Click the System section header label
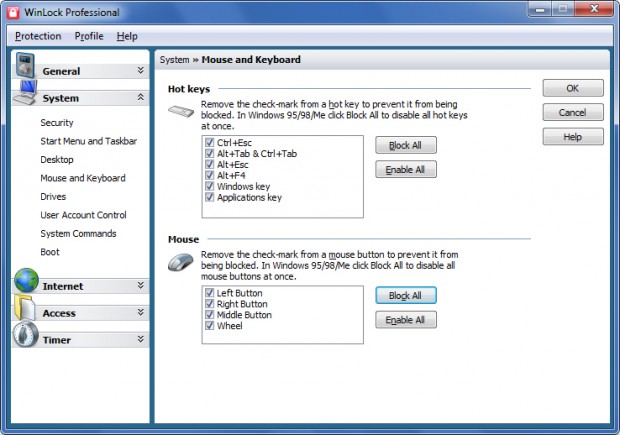 click(61, 98)
